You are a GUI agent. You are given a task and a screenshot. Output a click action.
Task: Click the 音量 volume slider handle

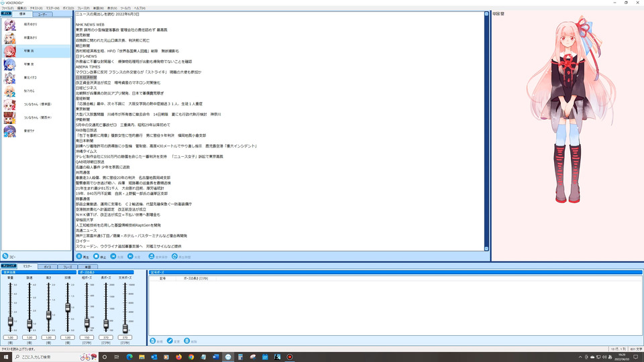point(10,322)
